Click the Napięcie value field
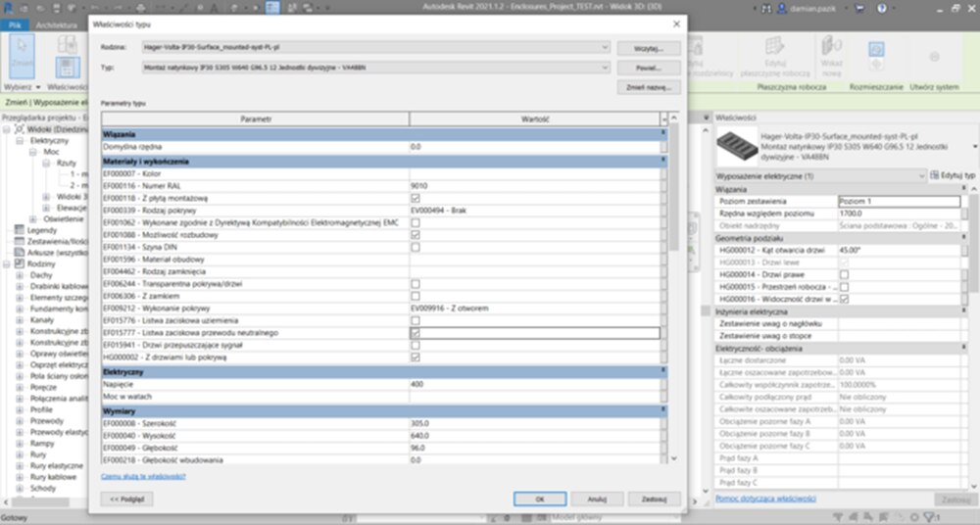This screenshot has height=525, width=980. click(534, 384)
